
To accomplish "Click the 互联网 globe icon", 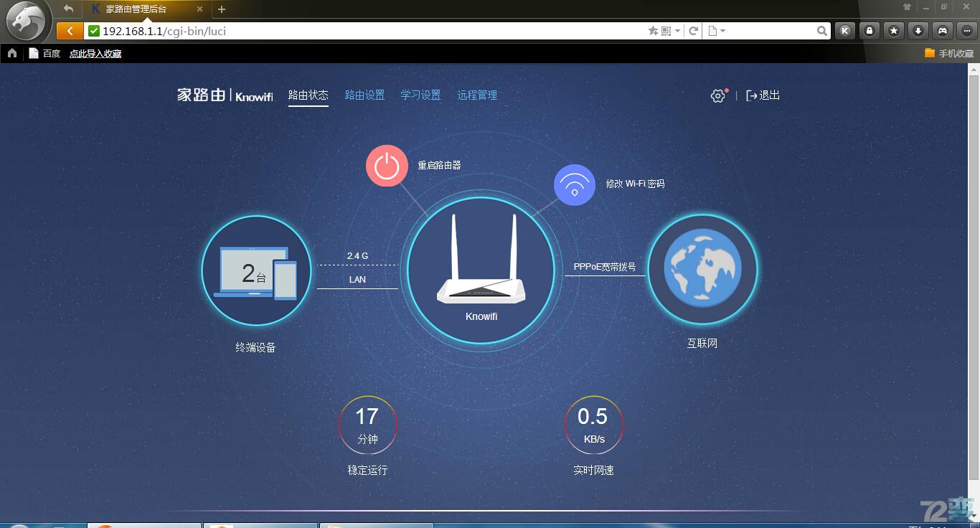I will pos(702,269).
